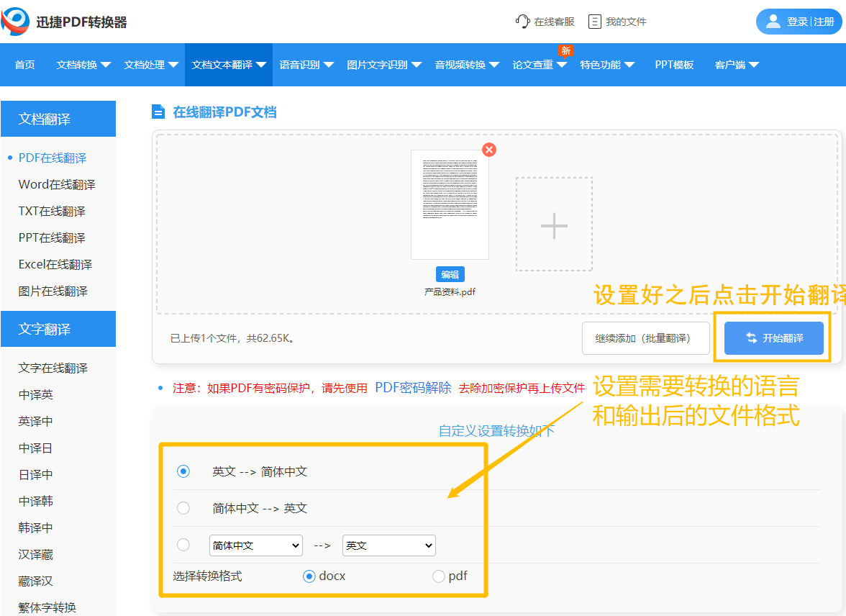Click the document icon beside 在线翻译PDF文档
The width and height of the screenshot is (846, 616).
click(x=158, y=112)
